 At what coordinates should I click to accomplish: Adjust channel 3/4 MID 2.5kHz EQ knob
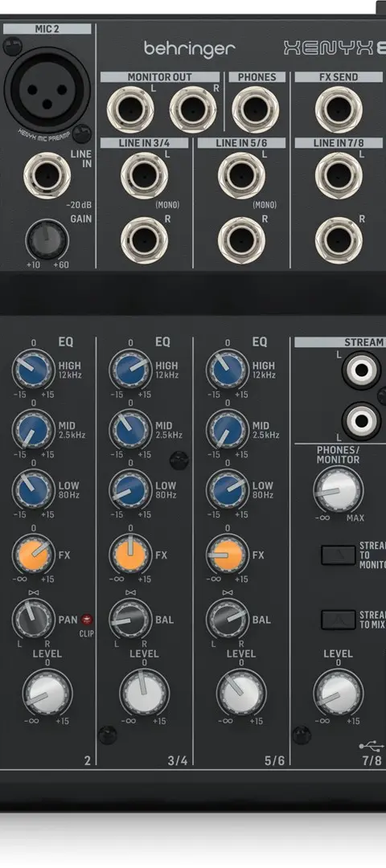pos(131,429)
